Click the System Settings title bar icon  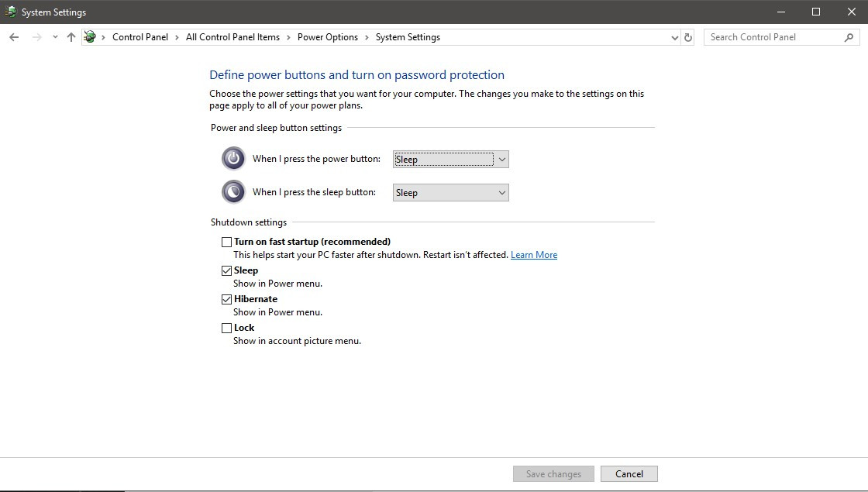(x=9, y=12)
